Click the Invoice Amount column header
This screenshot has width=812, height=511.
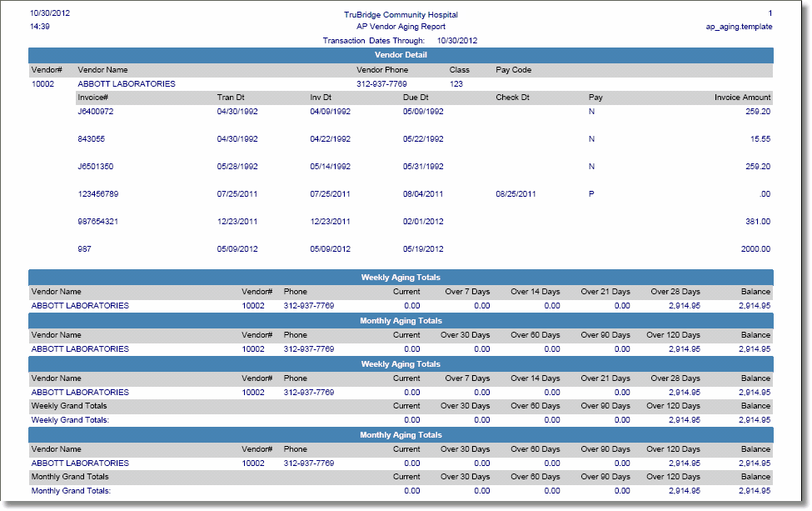pyautogui.click(x=743, y=98)
